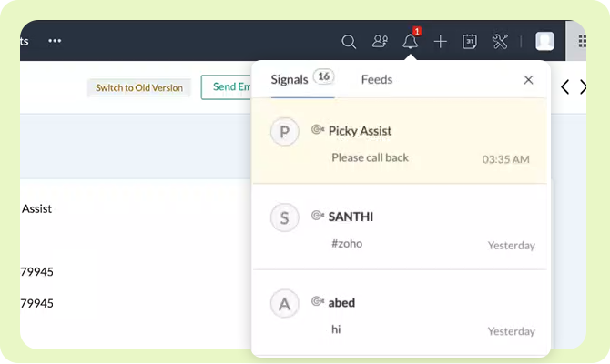Click the 'Please call back' message
610x364 pixels.
pos(370,157)
